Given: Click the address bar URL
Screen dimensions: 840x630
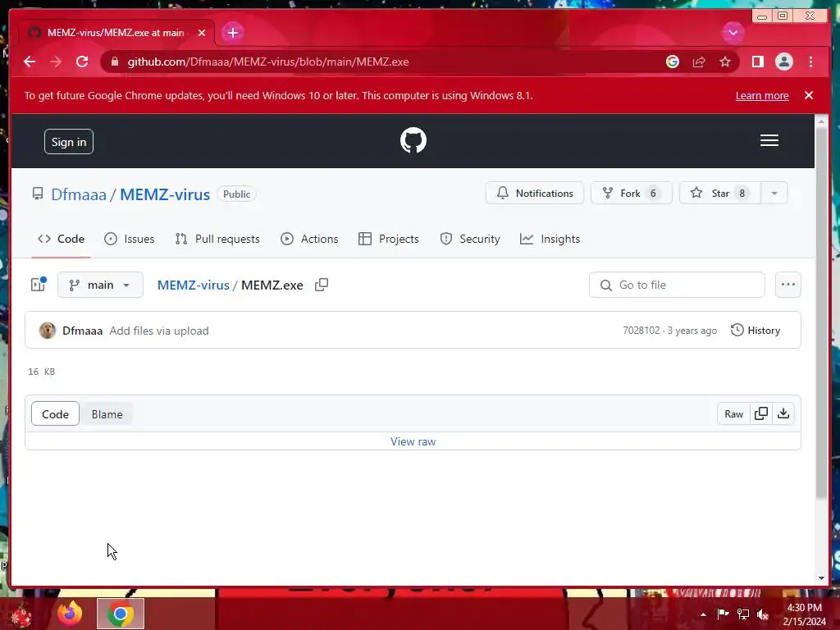Looking at the screenshot, I should pos(268,62).
